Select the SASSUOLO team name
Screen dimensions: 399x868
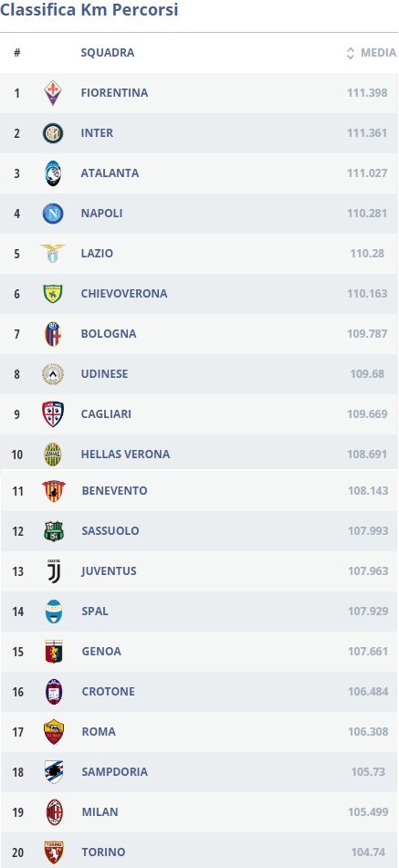pyautogui.click(x=110, y=531)
